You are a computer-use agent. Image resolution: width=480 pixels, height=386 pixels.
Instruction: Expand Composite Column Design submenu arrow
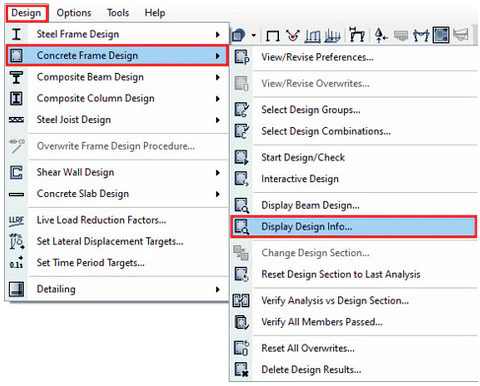pyautogui.click(x=218, y=99)
